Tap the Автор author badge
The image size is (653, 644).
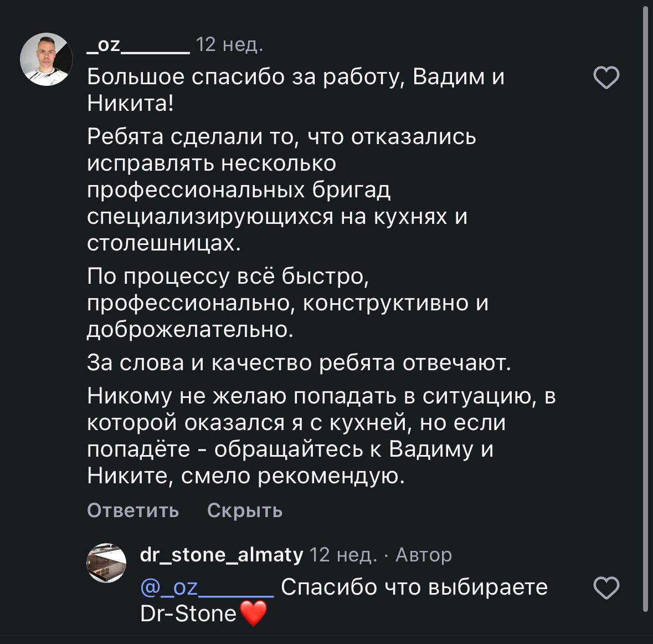(423, 555)
